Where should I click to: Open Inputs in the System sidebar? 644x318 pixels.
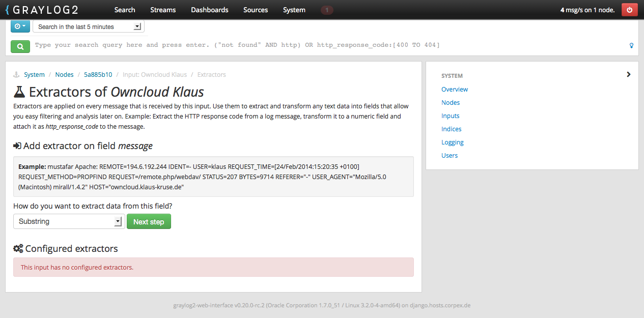click(451, 116)
